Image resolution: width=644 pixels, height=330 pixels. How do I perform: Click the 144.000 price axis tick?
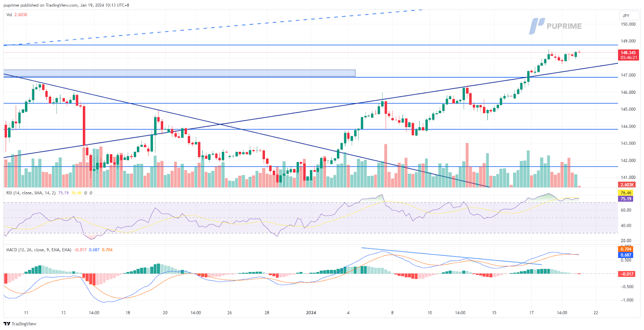click(628, 127)
